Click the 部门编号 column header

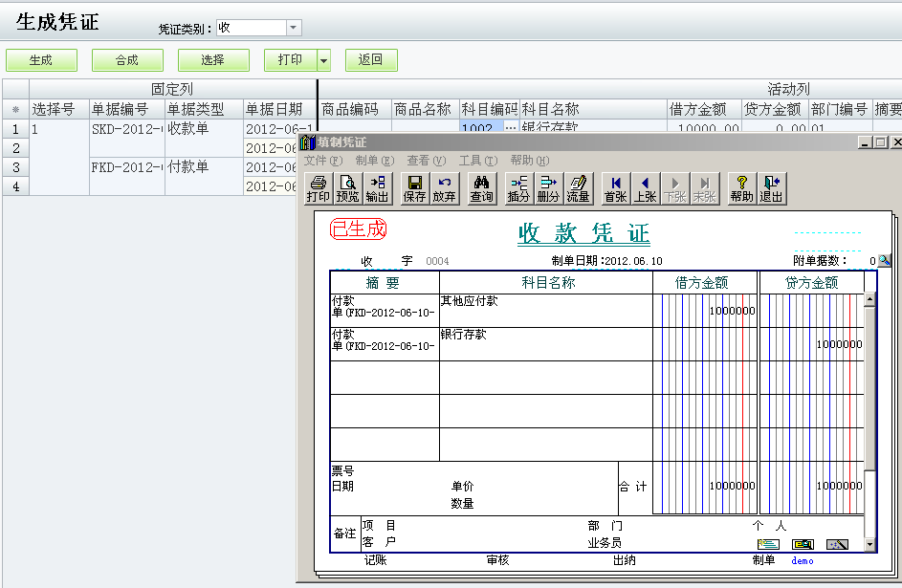coord(841,109)
